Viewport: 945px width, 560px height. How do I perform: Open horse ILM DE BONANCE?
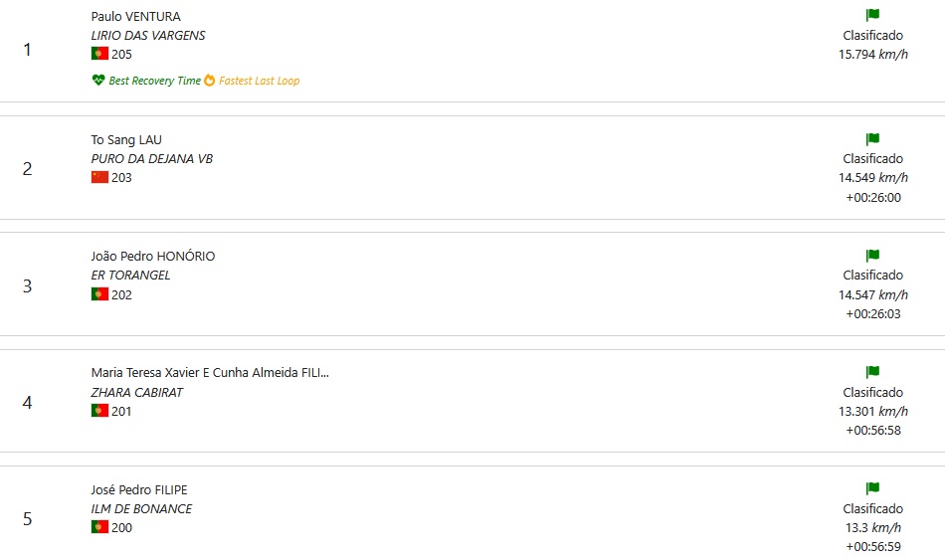(141, 508)
